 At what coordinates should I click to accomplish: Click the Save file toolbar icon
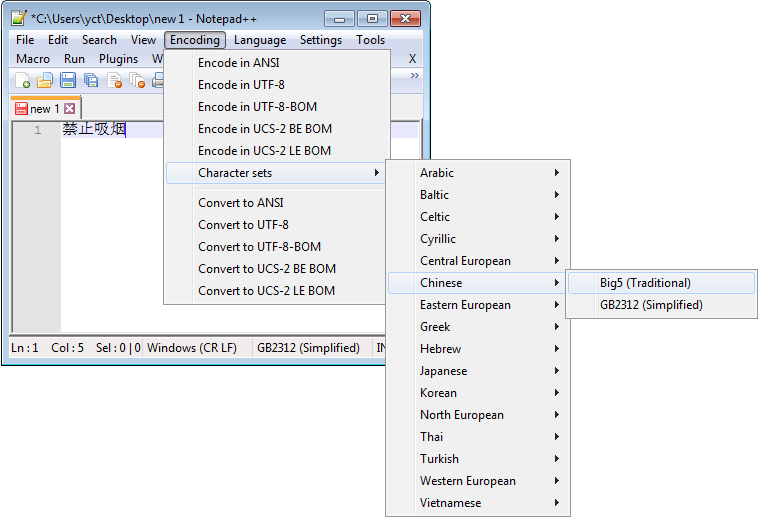pyautogui.click(x=68, y=81)
